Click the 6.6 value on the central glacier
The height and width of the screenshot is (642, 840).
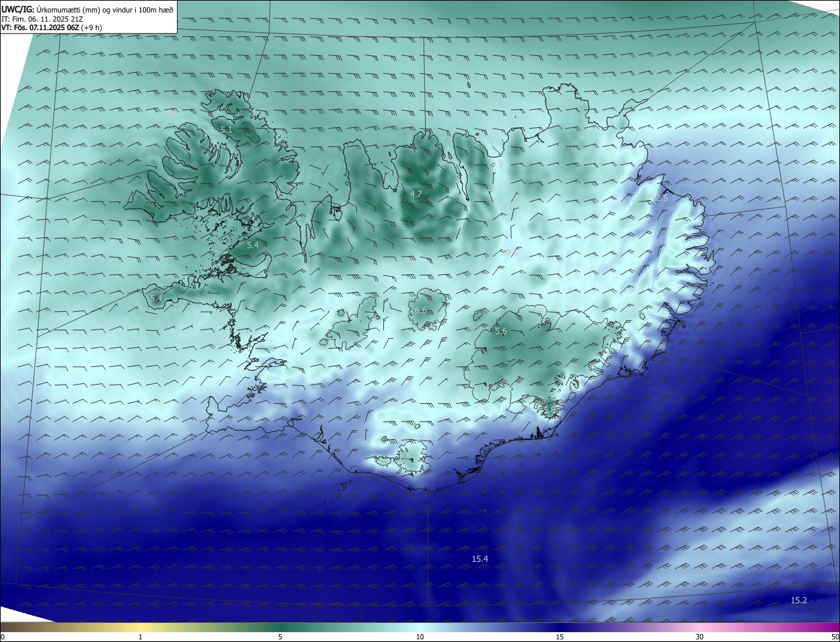pyautogui.click(x=421, y=310)
